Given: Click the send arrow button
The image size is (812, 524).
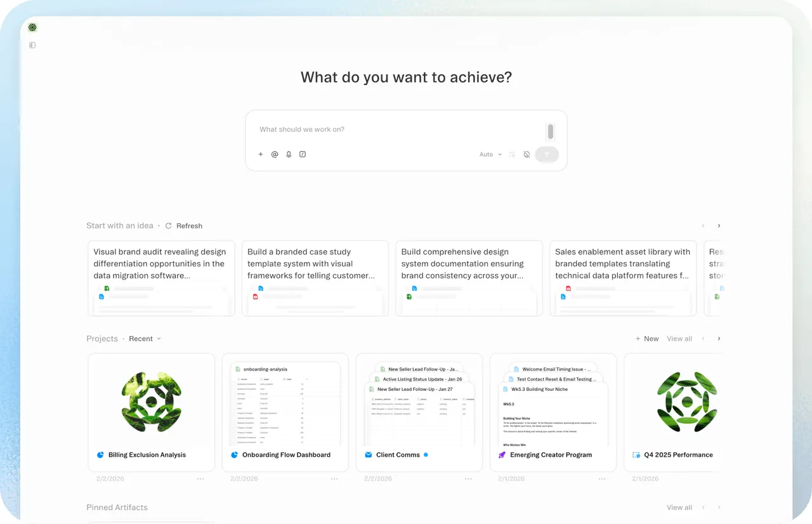Looking at the screenshot, I should (x=547, y=154).
